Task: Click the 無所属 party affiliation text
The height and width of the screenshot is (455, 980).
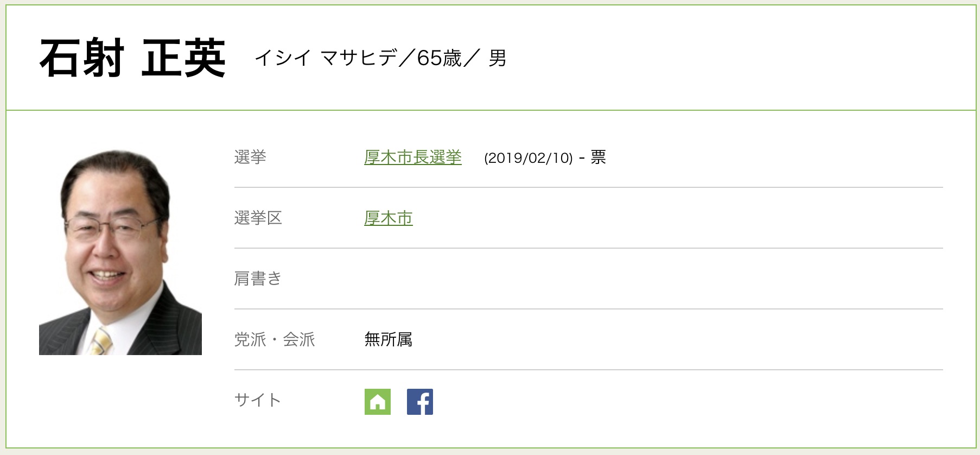Action: pos(388,340)
